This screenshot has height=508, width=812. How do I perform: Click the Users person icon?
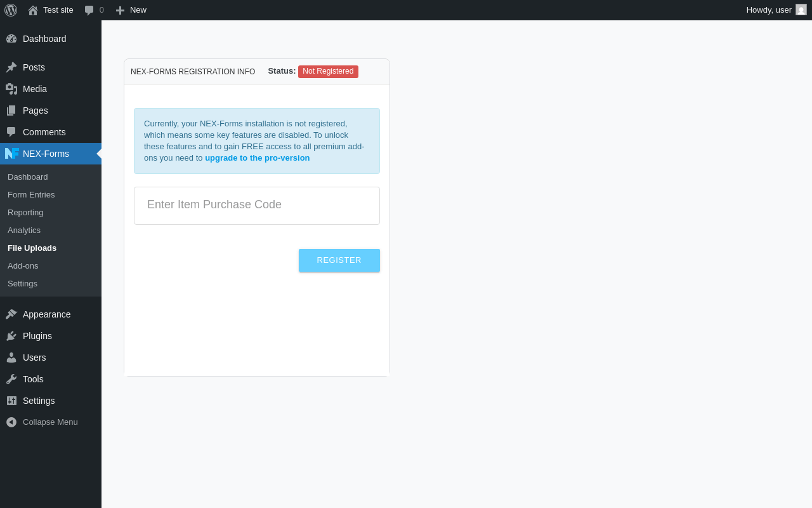coord(11,358)
